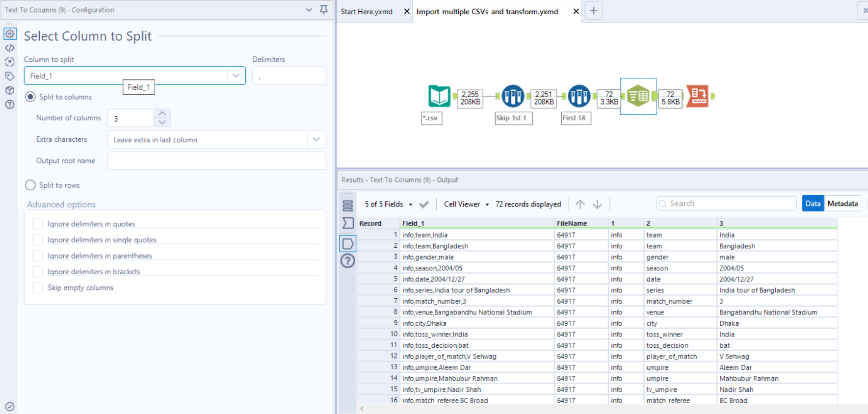Go to next record down arrow
The image size is (868, 414).
coord(597,204)
